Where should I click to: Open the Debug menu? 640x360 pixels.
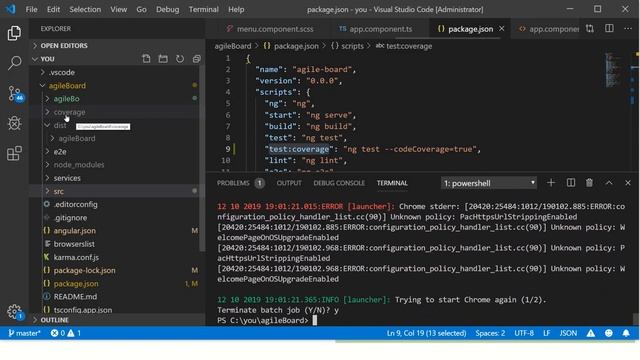point(167,9)
